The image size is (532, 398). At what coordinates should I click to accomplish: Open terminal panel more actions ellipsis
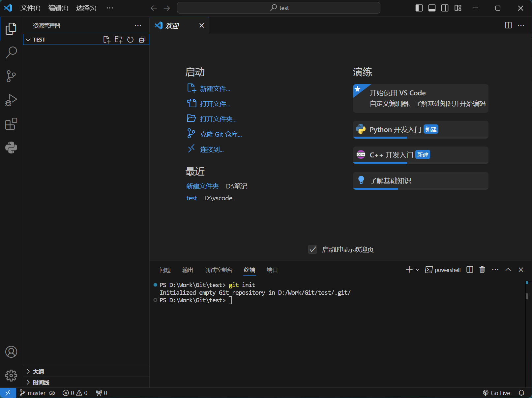pyautogui.click(x=495, y=270)
